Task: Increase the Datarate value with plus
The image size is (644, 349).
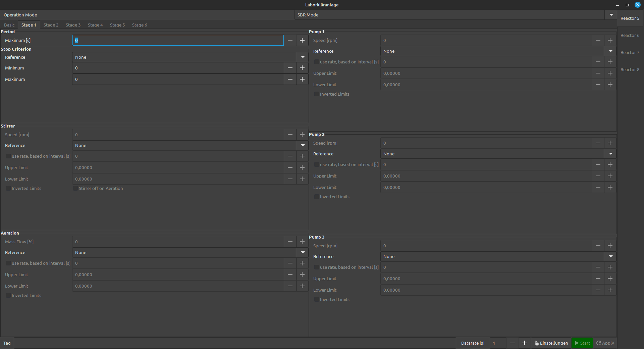Action: click(524, 343)
